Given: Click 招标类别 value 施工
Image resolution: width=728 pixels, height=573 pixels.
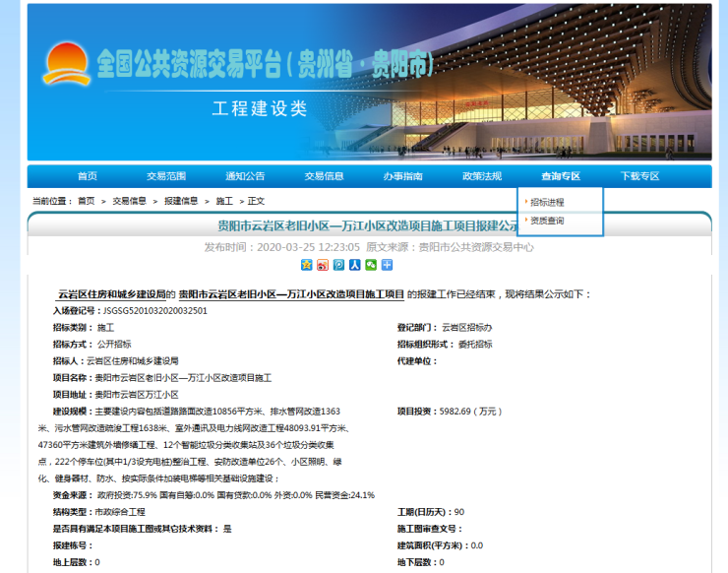Looking at the screenshot, I should [105, 328].
